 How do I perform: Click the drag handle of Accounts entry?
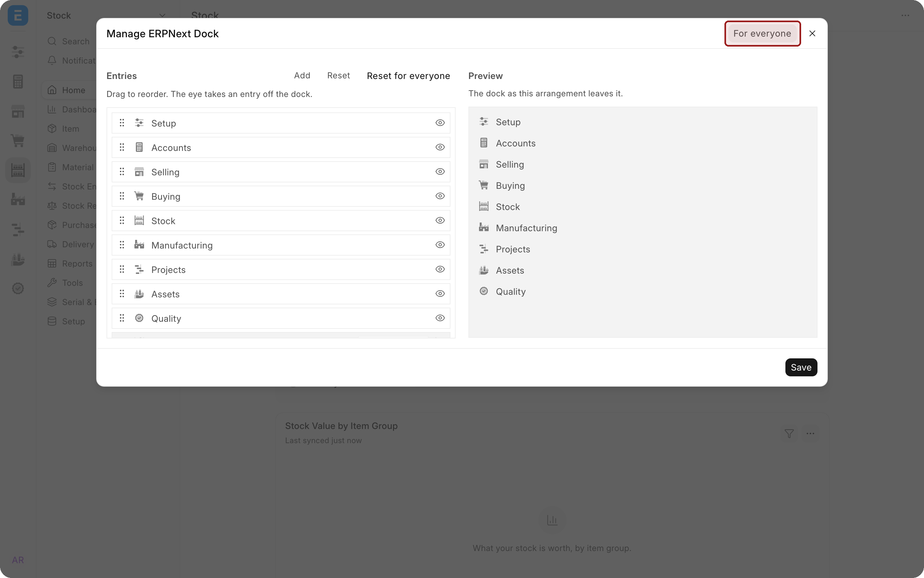click(122, 147)
